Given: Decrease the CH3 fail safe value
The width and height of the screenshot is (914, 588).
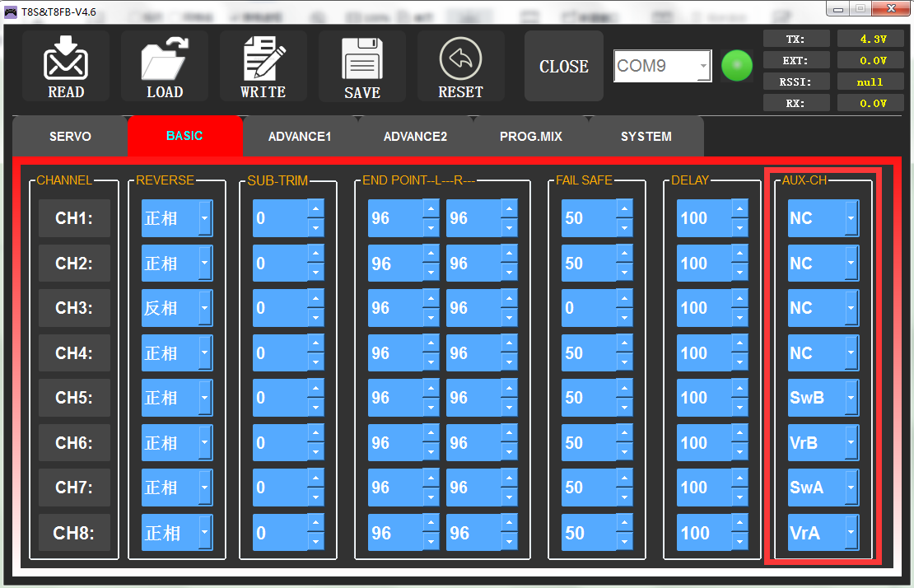Looking at the screenshot, I should (624, 317).
